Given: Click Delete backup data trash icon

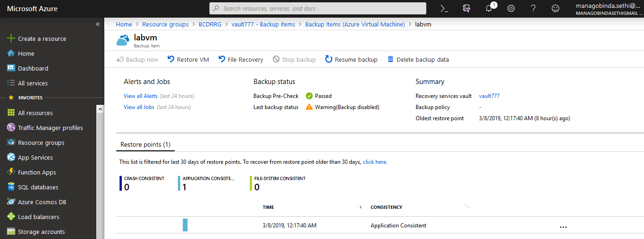Looking at the screenshot, I should pyautogui.click(x=391, y=59).
